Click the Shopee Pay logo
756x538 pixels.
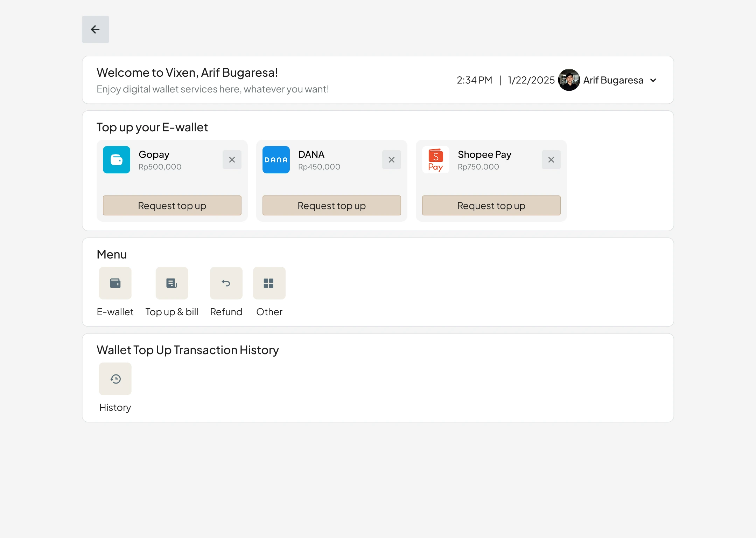coord(436,160)
